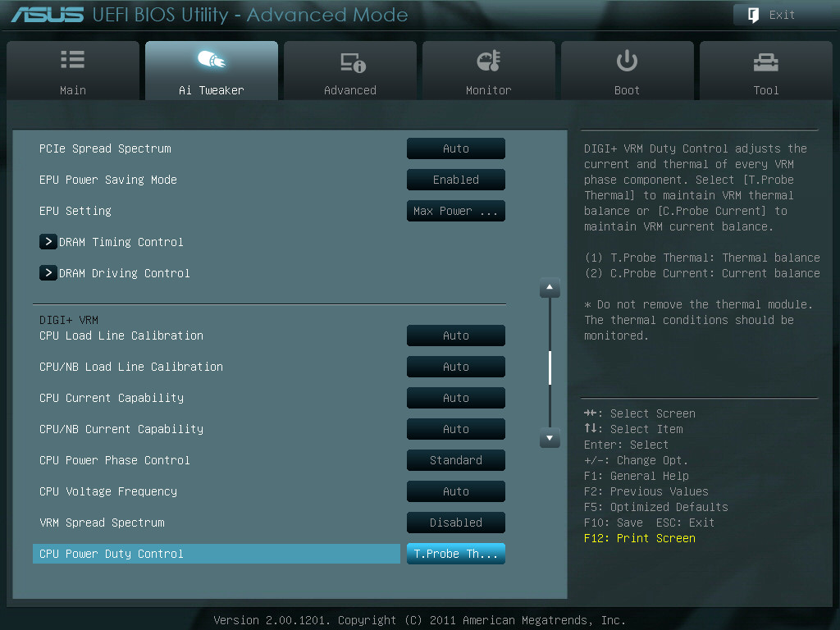The image size is (840, 630).
Task: Click the Main tab list icon
Action: (x=73, y=59)
